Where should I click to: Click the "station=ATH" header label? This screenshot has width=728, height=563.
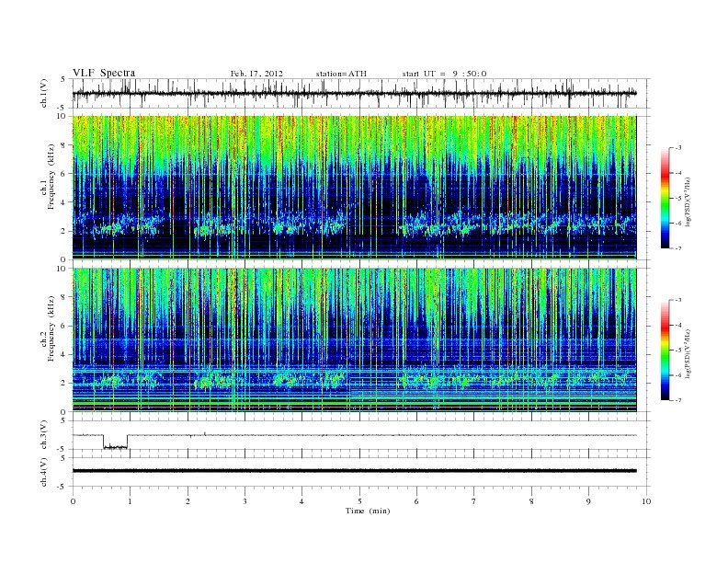point(341,74)
